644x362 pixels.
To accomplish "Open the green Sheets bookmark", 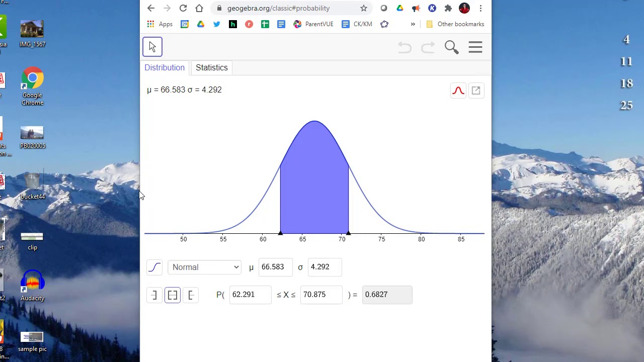I will click(265, 24).
